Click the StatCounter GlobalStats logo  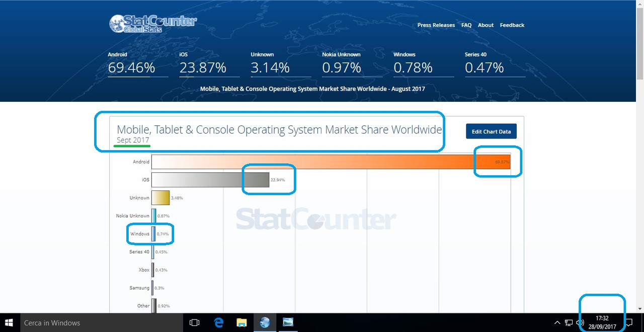(x=152, y=24)
